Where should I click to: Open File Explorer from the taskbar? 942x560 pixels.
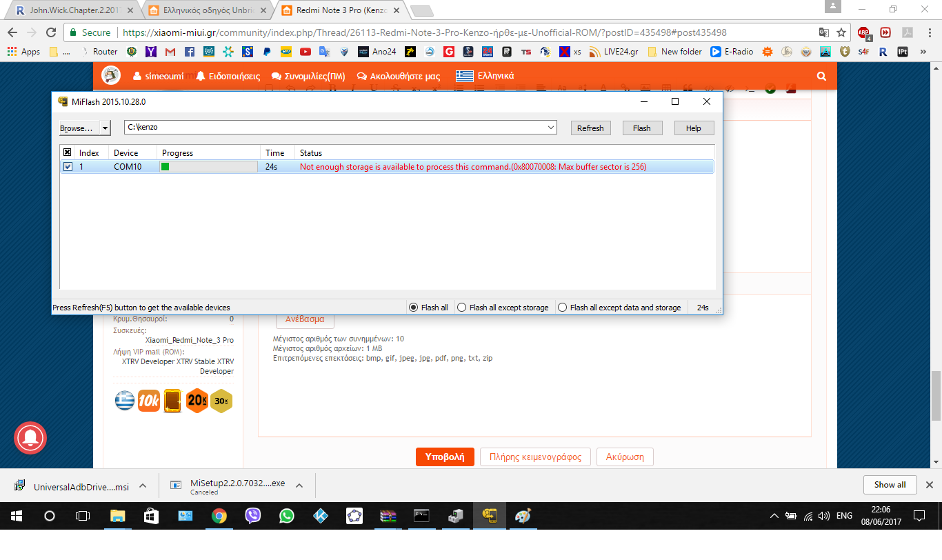(118, 515)
